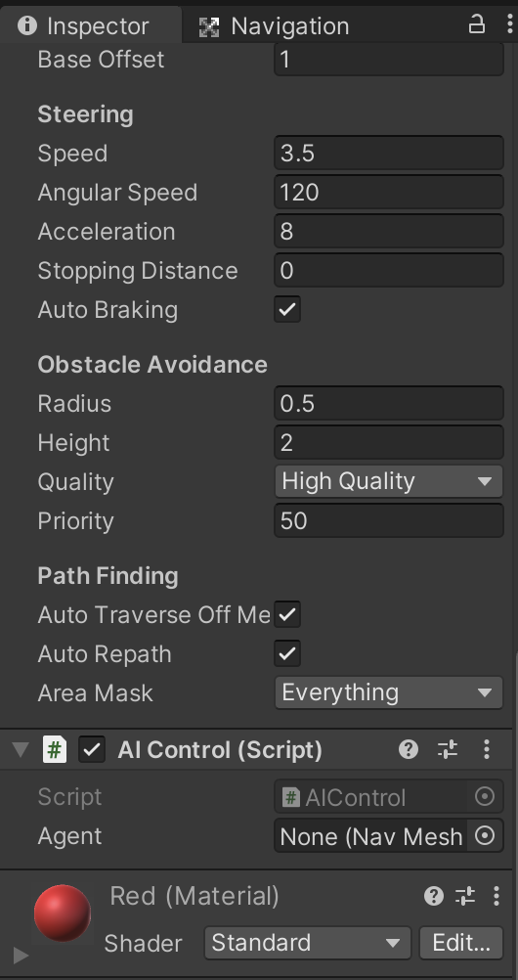
Task: Open the Inspector panel kebab menu
Action: point(510,24)
